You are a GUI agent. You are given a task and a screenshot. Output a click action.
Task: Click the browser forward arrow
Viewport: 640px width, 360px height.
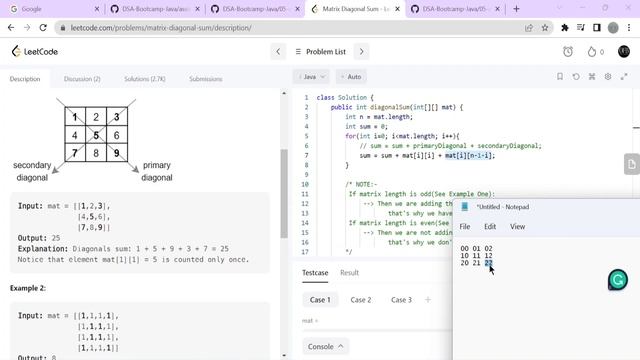[x=27, y=28]
